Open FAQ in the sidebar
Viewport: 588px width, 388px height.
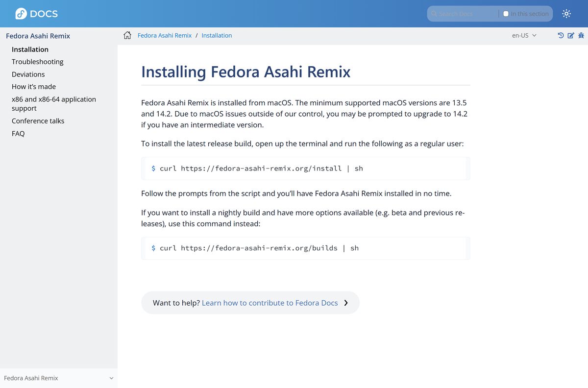pyautogui.click(x=18, y=134)
